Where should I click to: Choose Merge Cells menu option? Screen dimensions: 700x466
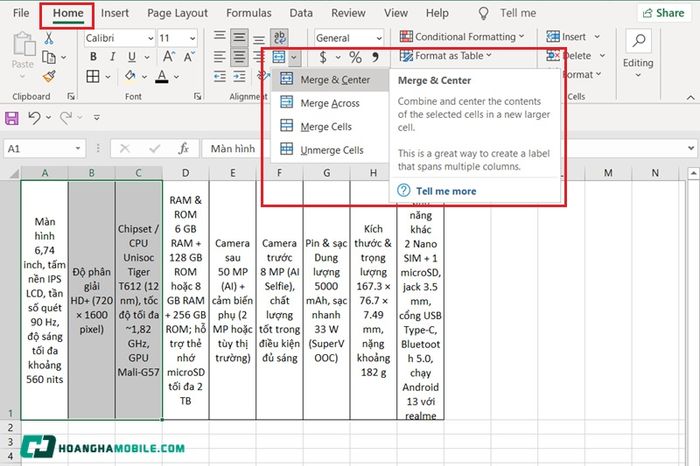330,126
